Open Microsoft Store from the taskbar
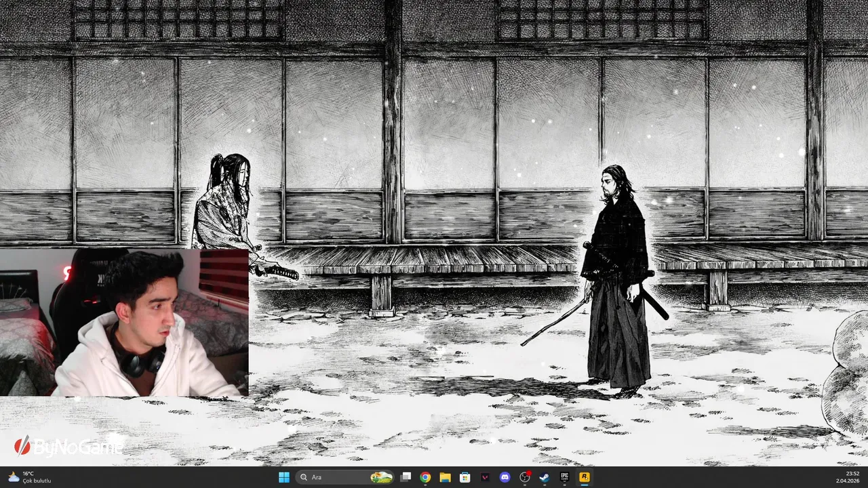The width and height of the screenshot is (868, 488). tap(465, 477)
